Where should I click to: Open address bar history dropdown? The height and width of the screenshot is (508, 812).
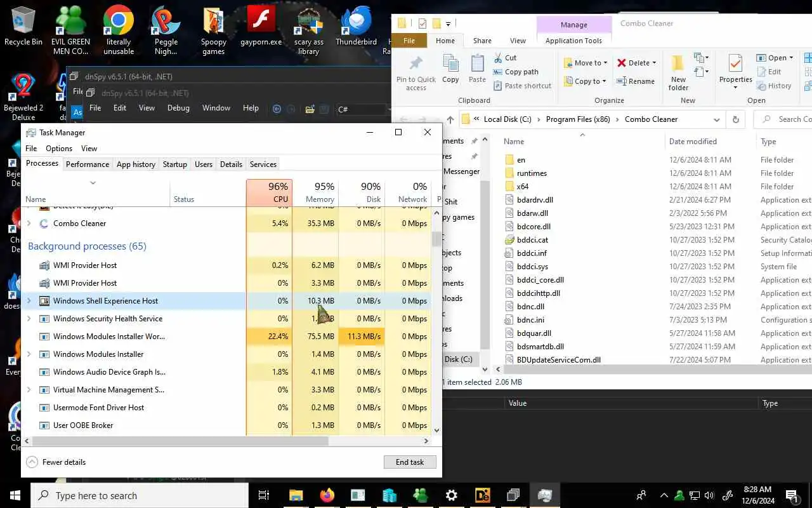(x=717, y=119)
